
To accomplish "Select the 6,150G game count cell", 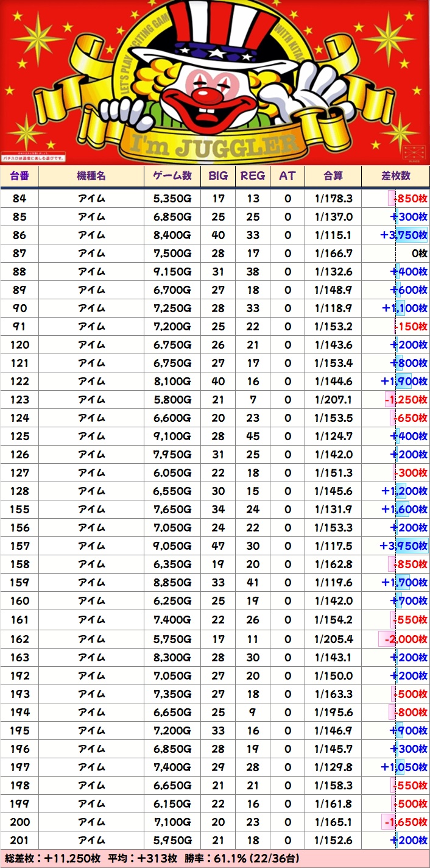I will point(173,803).
